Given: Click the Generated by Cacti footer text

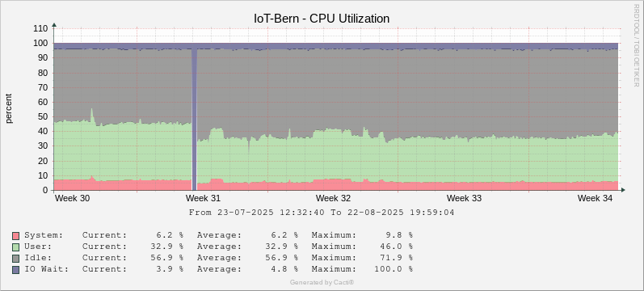Looking at the screenshot, I should (322, 282).
